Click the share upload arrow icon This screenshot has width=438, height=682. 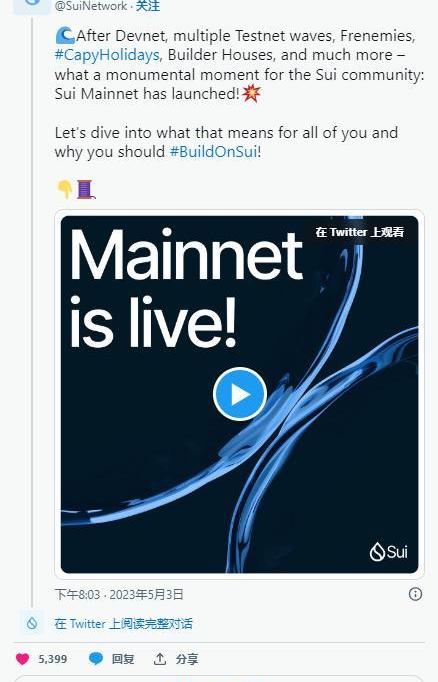pyautogui.click(x=160, y=659)
